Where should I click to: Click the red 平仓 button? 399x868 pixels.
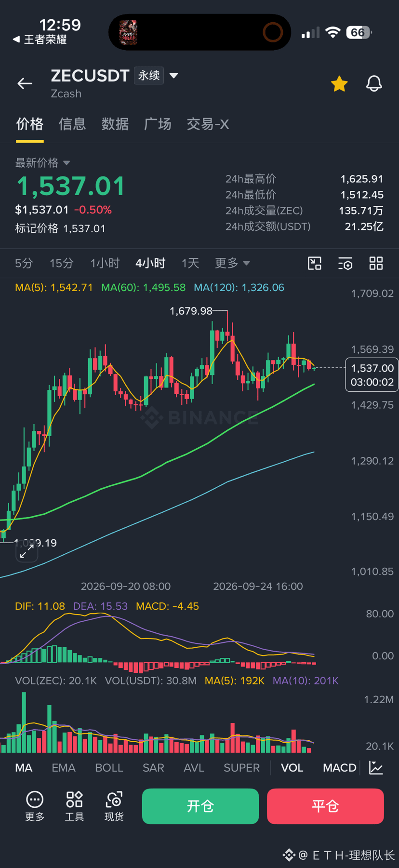tap(325, 806)
